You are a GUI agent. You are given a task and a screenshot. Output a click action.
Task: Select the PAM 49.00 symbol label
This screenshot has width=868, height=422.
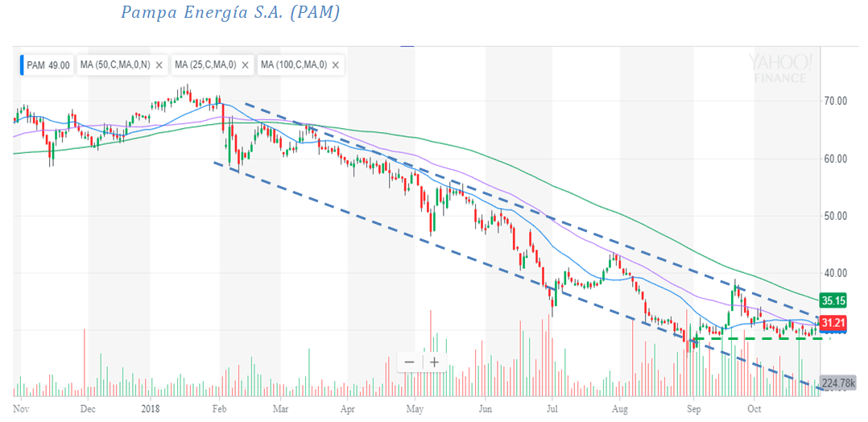click(48, 65)
